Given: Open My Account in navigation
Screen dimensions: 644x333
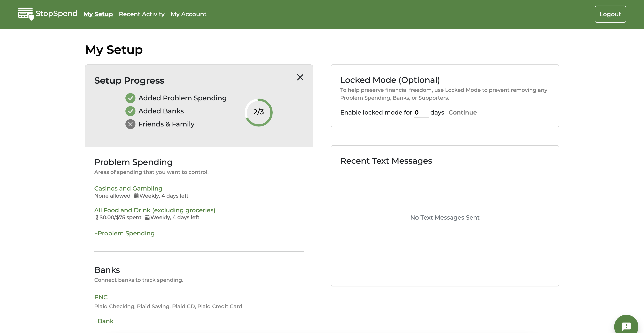Looking at the screenshot, I should click(189, 14).
